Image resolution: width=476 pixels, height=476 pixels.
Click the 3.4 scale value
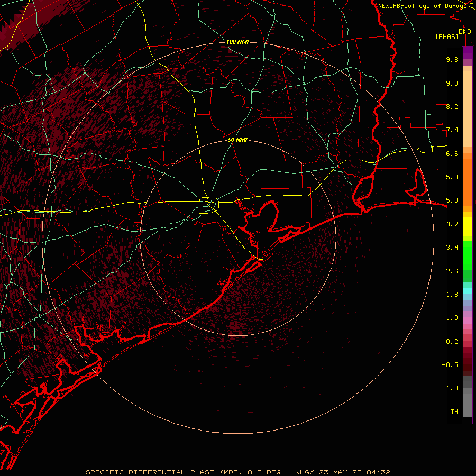[452, 248]
